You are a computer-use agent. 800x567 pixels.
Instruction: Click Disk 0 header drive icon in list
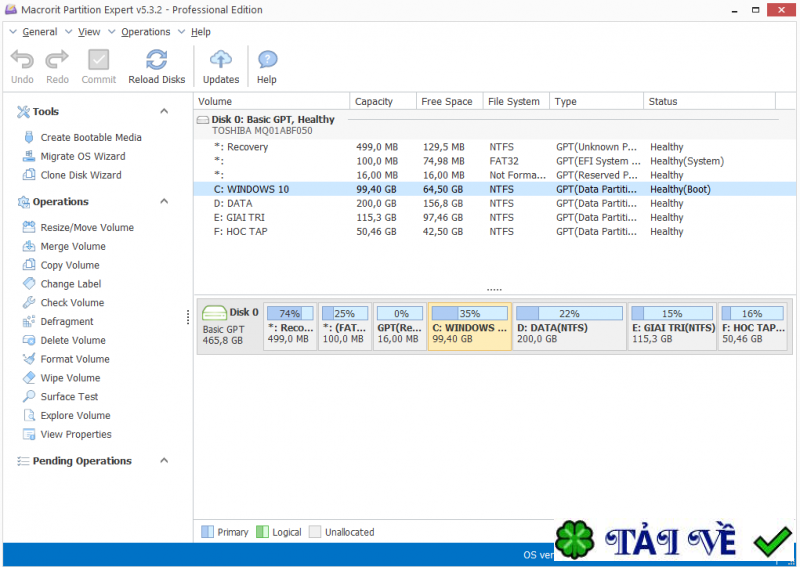click(x=203, y=120)
